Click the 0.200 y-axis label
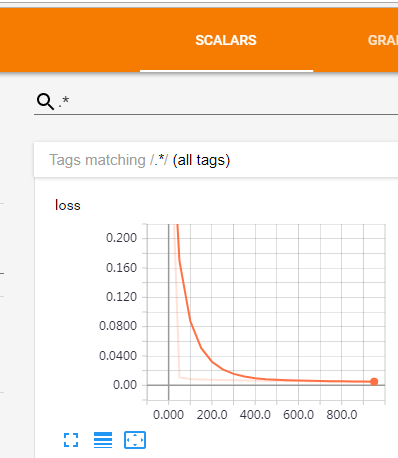398x458 pixels. tap(121, 238)
